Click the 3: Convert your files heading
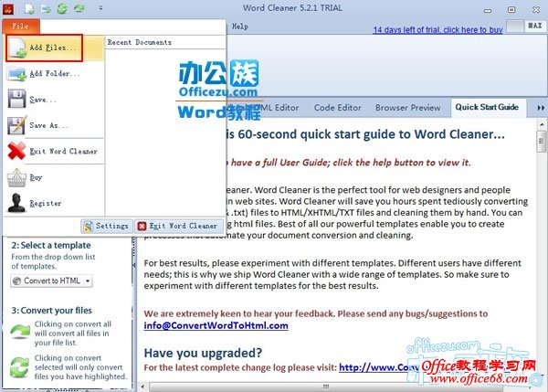This screenshot has width=548, height=392. [52, 311]
